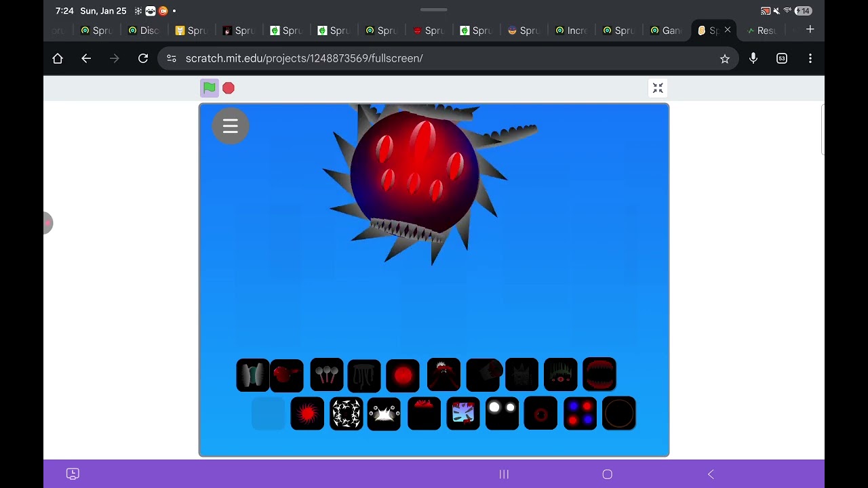Image resolution: width=868 pixels, height=488 pixels.
Task: Bookmark this page with the star
Action: point(725,59)
